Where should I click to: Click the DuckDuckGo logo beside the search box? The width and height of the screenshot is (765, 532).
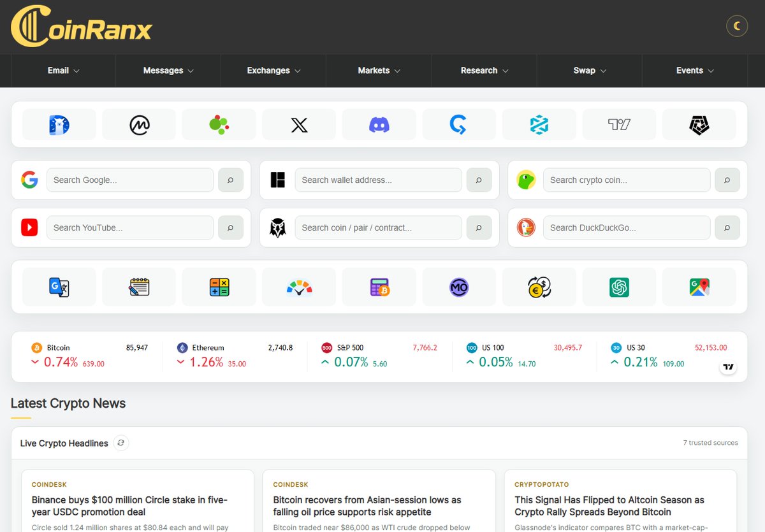526,227
